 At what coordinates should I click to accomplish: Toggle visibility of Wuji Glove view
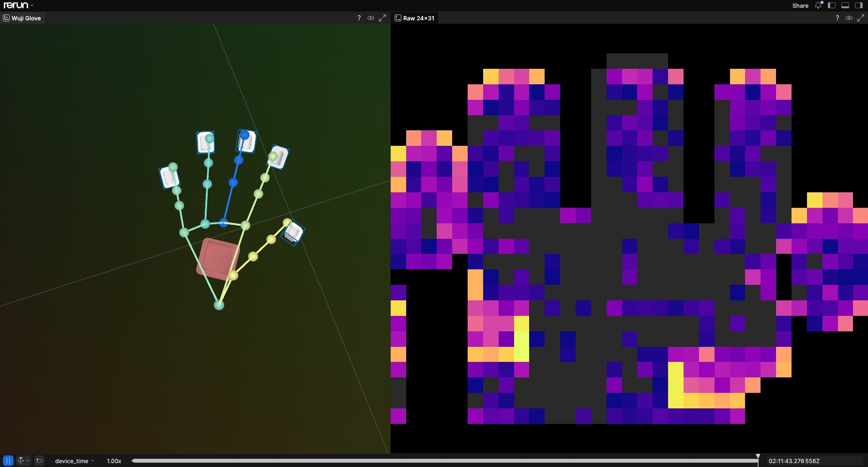coord(371,18)
